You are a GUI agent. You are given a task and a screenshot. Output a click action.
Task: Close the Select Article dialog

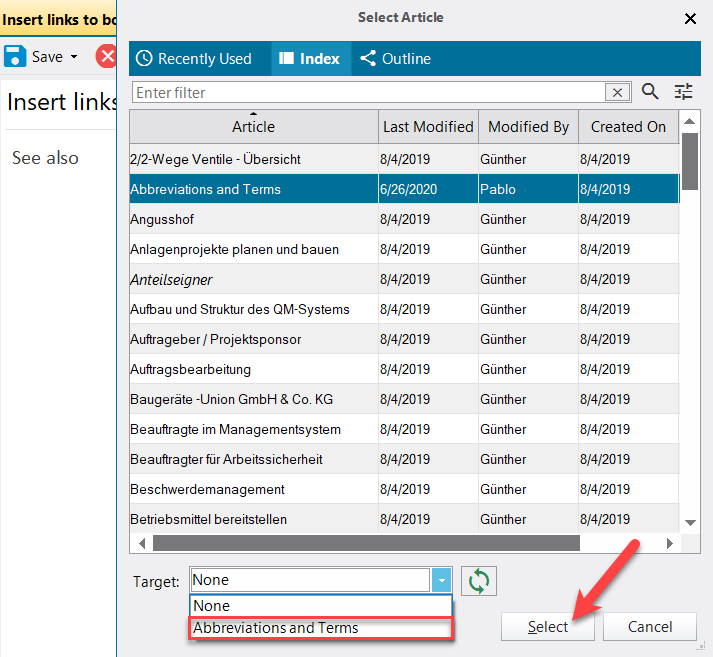(690, 18)
